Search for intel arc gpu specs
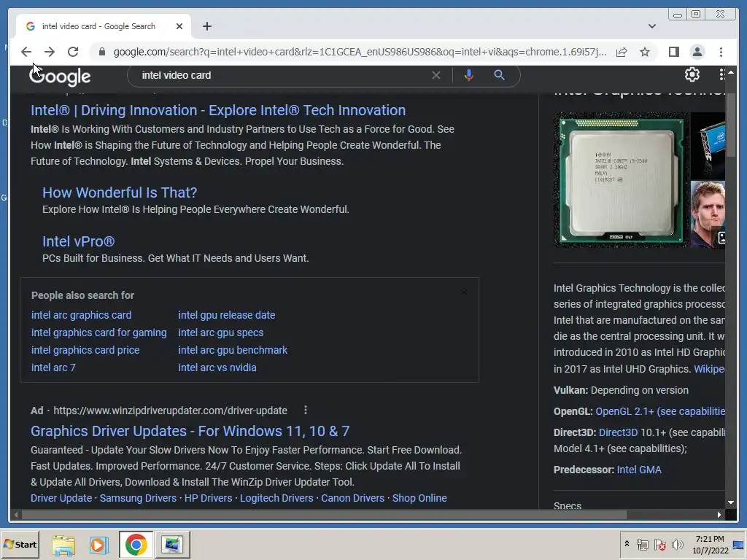The height and width of the screenshot is (560, 747). [220, 332]
